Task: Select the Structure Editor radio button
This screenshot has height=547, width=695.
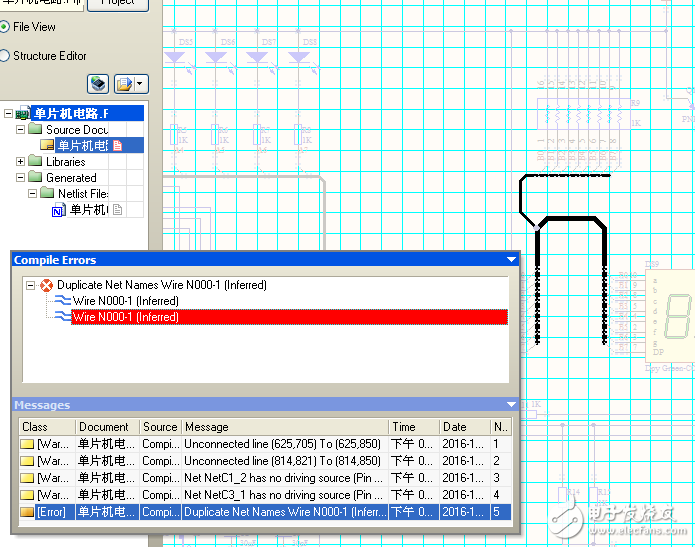Action: 5,56
